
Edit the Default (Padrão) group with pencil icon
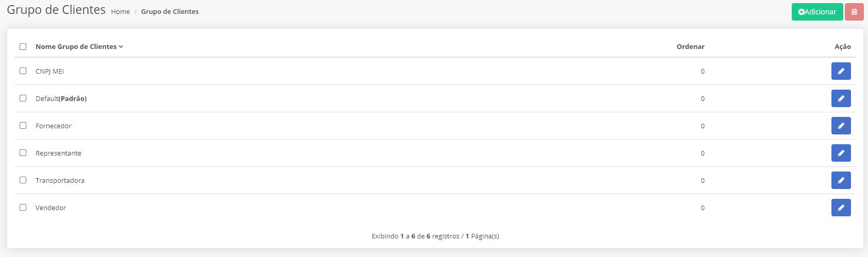coord(841,98)
